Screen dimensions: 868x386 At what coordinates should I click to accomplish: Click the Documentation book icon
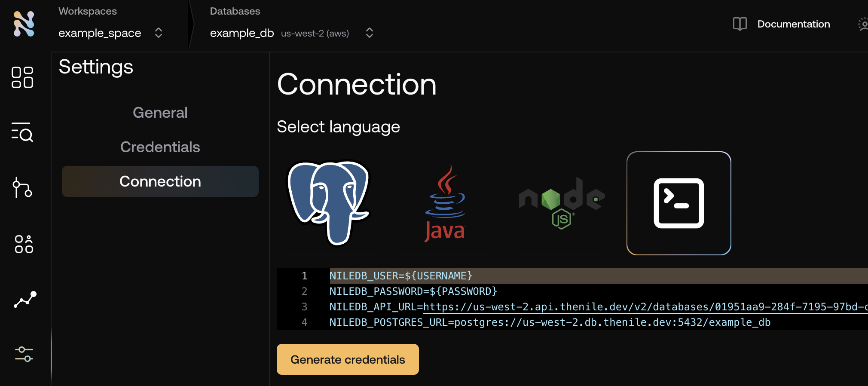tap(740, 24)
